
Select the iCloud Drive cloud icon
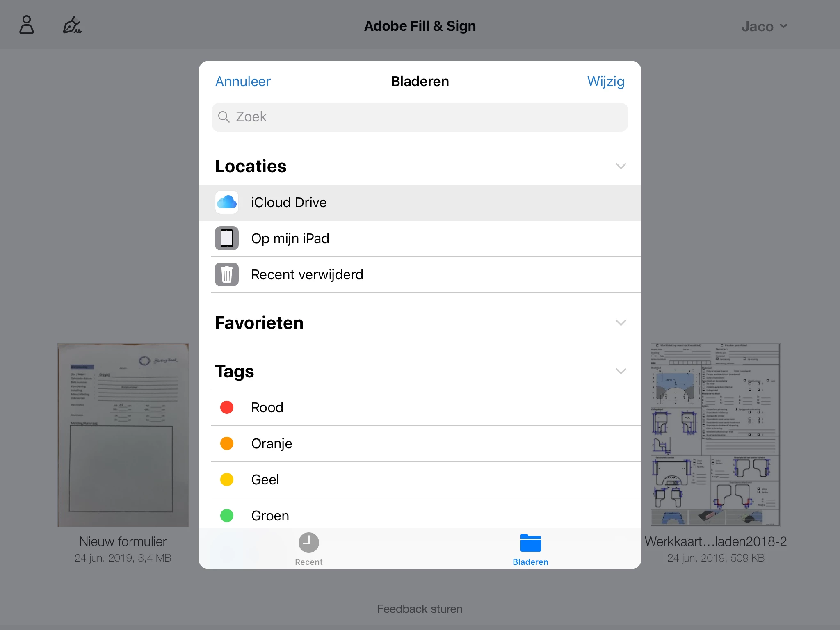[227, 202]
